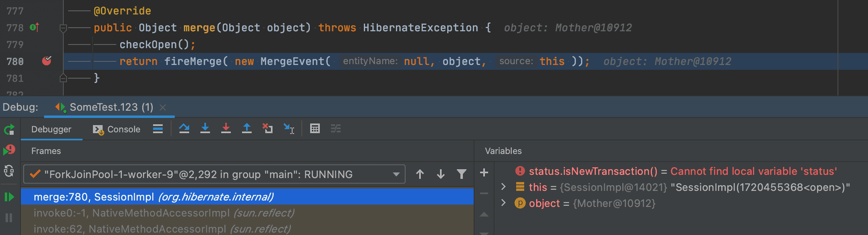This screenshot has height=235, width=868.
Task: Select the previous frame with the up arrow
Action: pyautogui.click(x=420, y=174)
